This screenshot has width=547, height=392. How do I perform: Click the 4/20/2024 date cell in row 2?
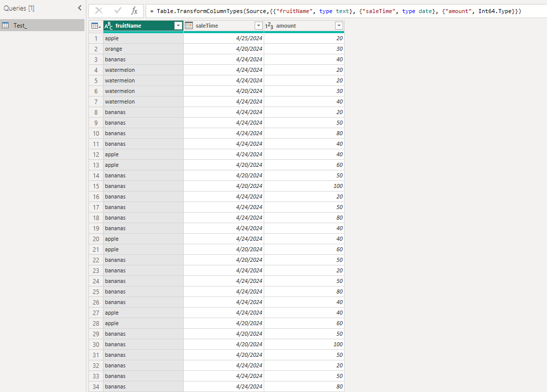[x=224, y=49]
